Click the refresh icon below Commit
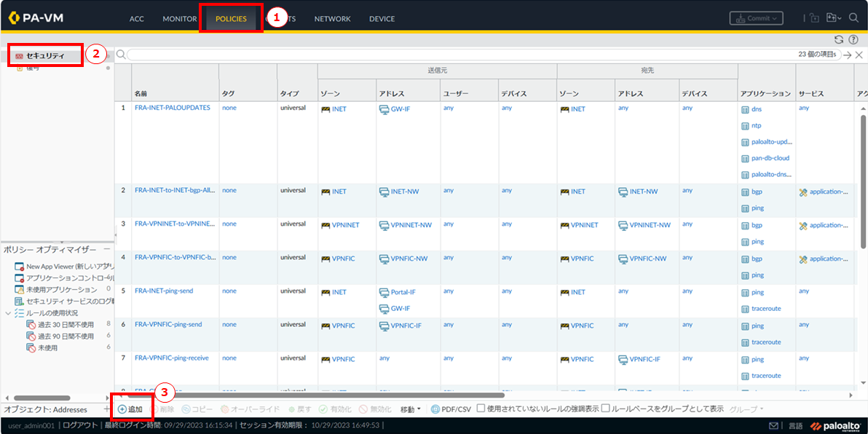 tap(839, 39)
